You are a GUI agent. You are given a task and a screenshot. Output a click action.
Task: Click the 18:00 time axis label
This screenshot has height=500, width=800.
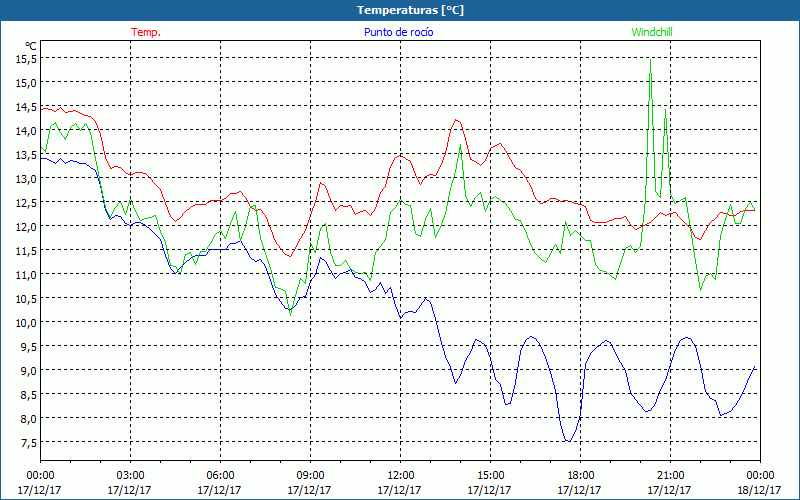click(581, 476)
